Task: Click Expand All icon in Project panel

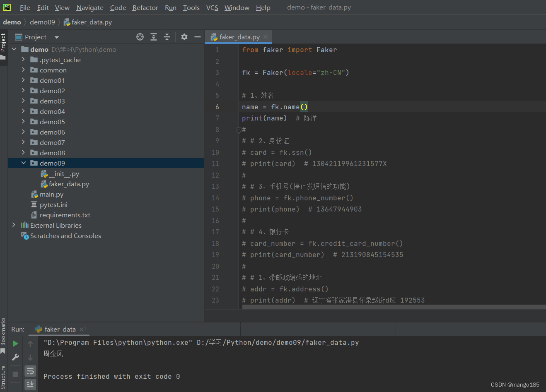Action: tap(154, 37)
